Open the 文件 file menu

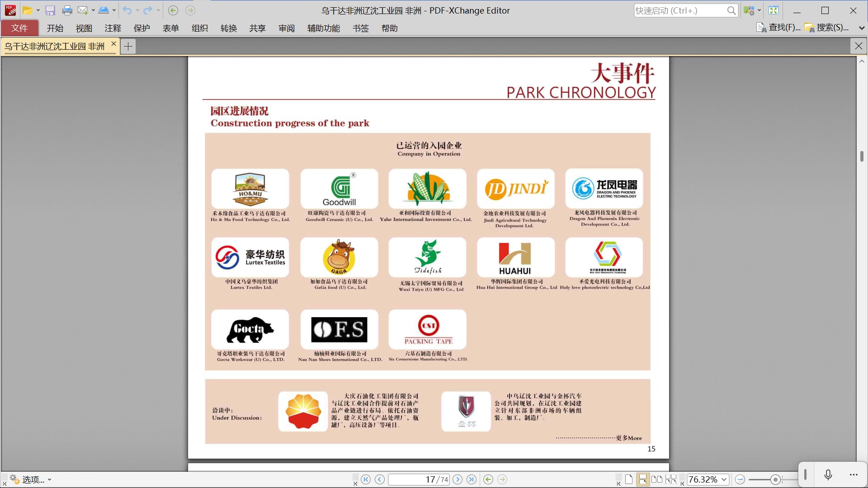(x=19, y=28)
